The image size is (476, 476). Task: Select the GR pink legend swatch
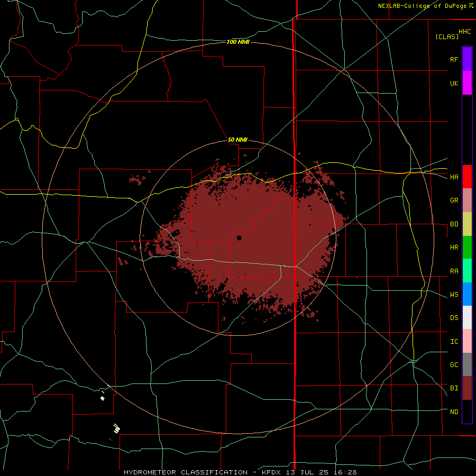pyautogui.click(x=467, y=200)
